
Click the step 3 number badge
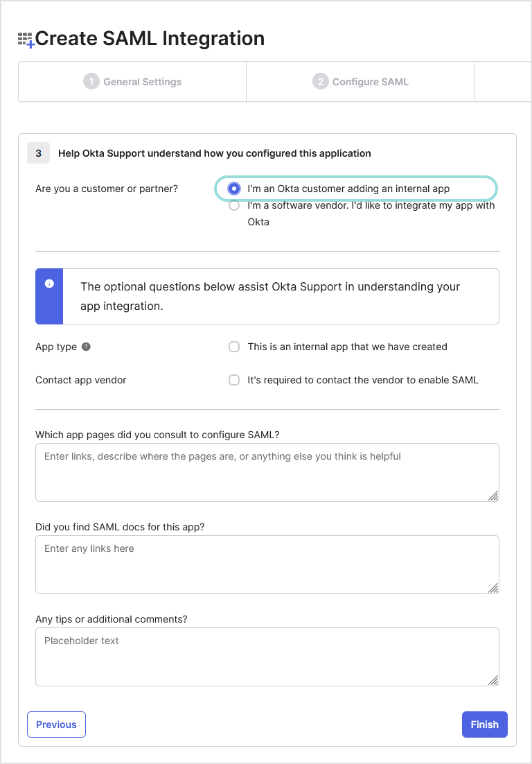point(38,153)
